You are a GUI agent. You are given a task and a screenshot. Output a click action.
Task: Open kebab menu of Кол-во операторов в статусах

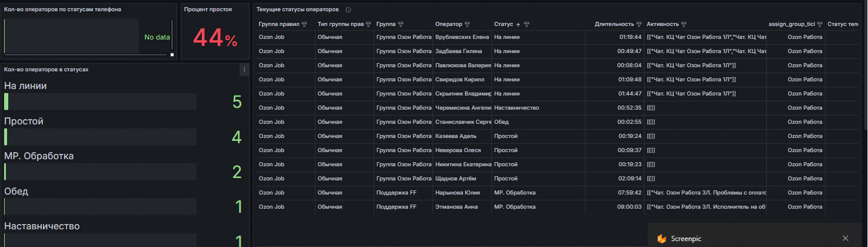244,70
